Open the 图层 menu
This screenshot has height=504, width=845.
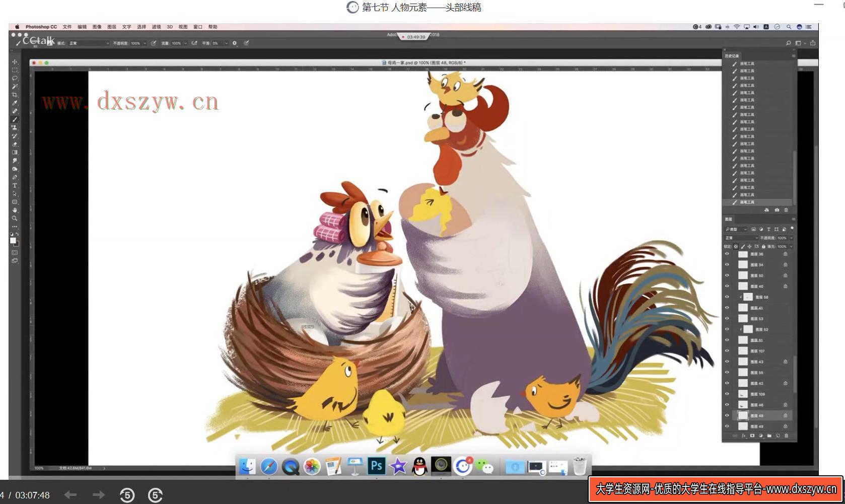pyautogui.click(x=112, y=27)
